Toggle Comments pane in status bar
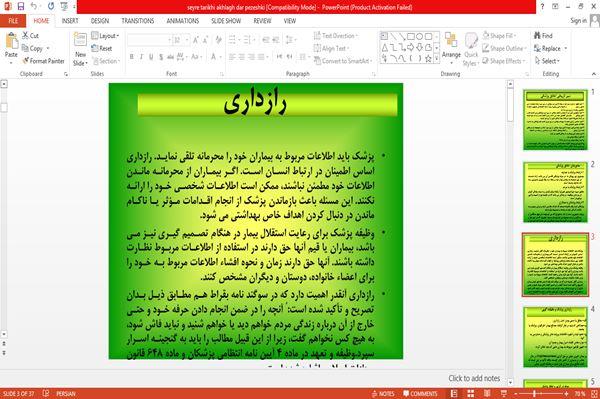 (420, 393)
